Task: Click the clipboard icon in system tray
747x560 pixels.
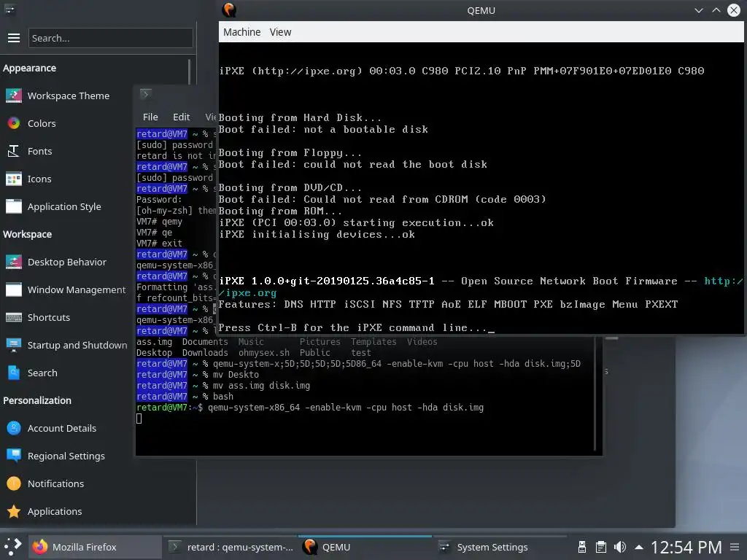Action: [x=601, y=547]
